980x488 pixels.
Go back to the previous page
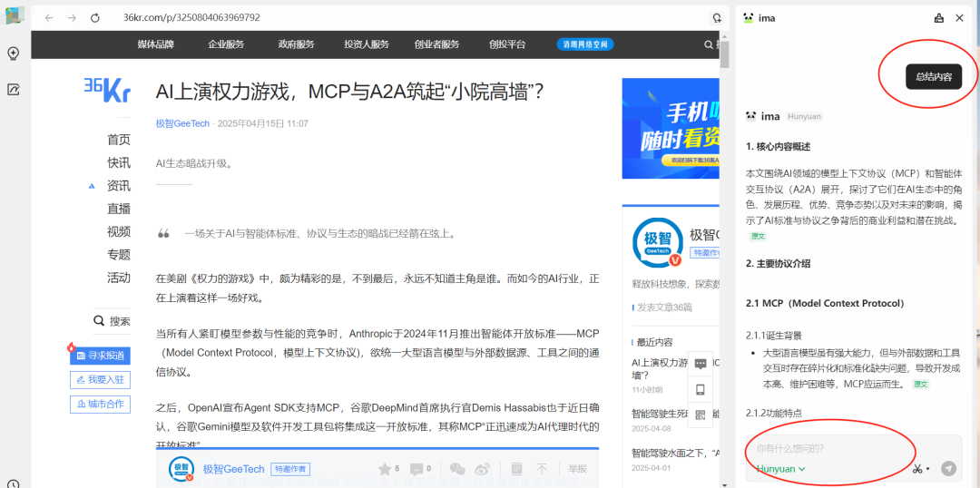click(49, 17)
